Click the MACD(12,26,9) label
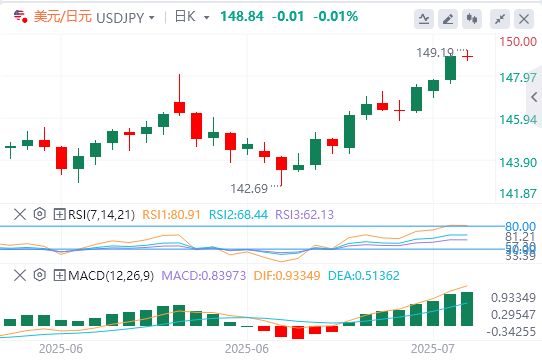 (111, 276)
